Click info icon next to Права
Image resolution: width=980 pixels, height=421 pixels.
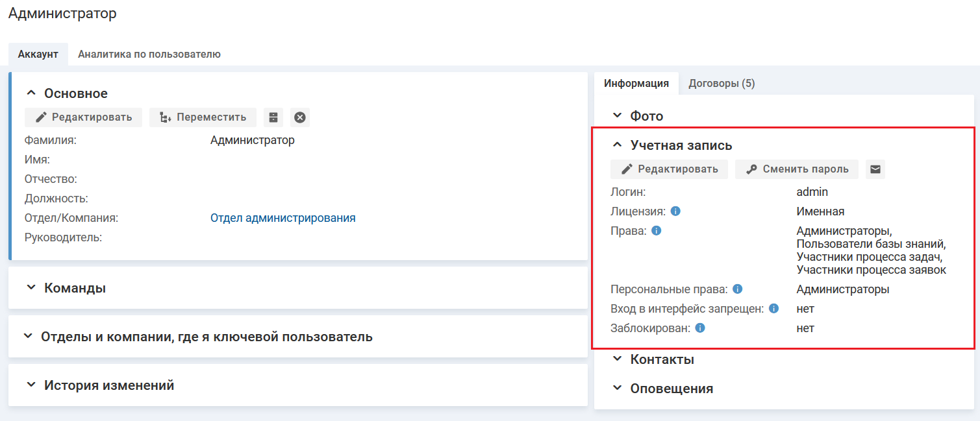(656, 231)
